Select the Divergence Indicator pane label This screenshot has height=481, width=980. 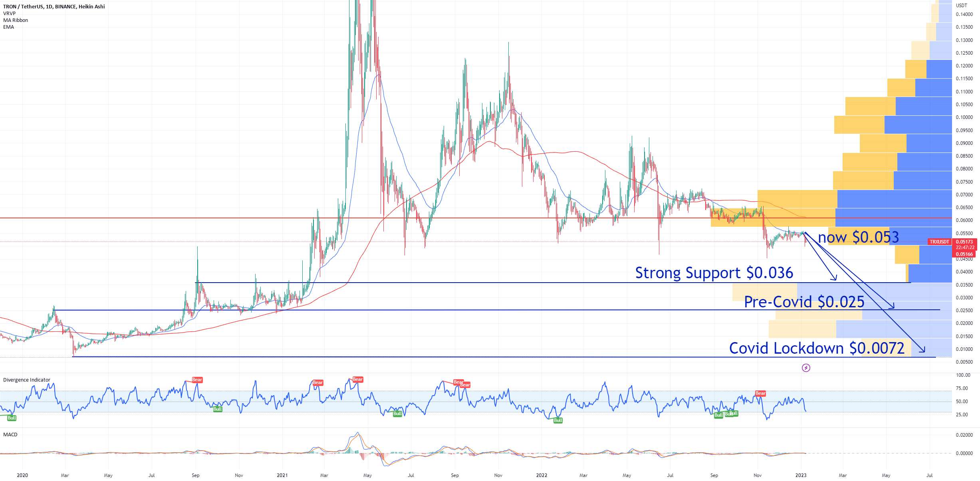tap(27, 380)
